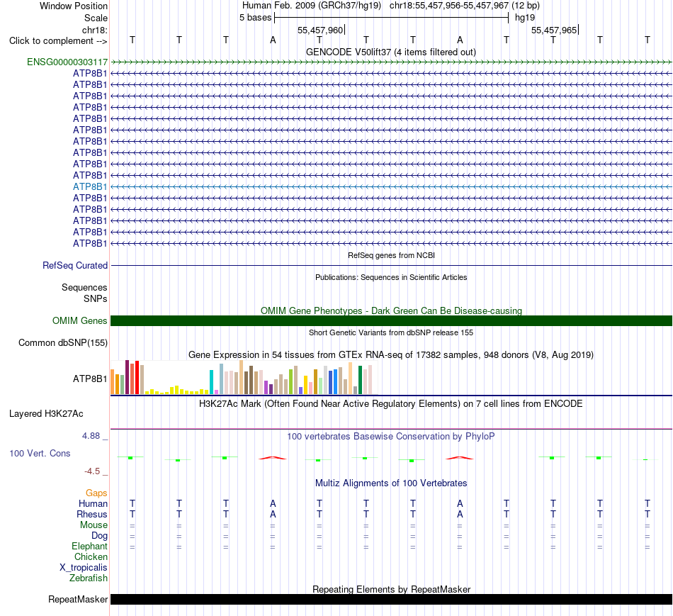Viewport: 673px width, 616px height.
Task: Click the 4.88 PhyloP upper scale value
Action: tap(91, 436)
